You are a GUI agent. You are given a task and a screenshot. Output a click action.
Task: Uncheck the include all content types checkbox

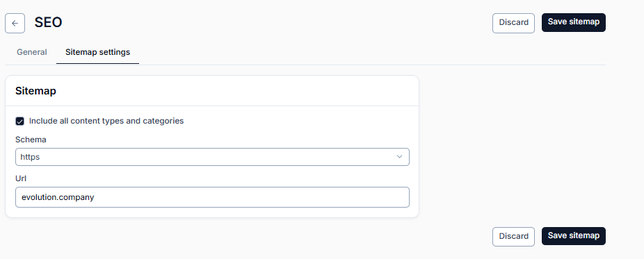tap(19, 122)
